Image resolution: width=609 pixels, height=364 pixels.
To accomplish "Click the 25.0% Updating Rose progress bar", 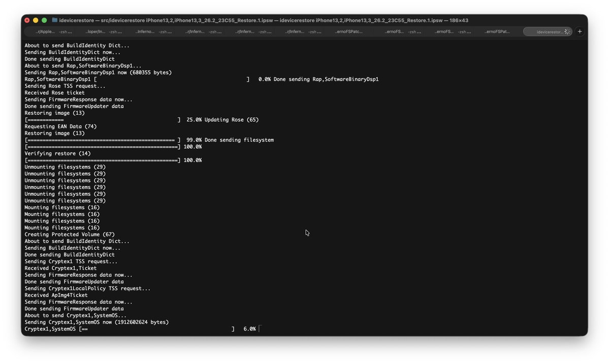I will [x=103, y=120].
